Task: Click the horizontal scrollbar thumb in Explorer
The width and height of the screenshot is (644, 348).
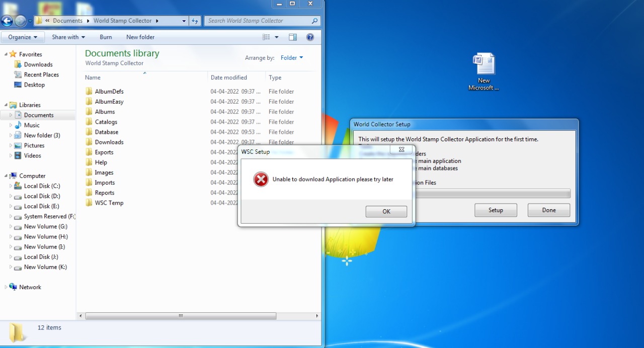Action: pos(181,316)
